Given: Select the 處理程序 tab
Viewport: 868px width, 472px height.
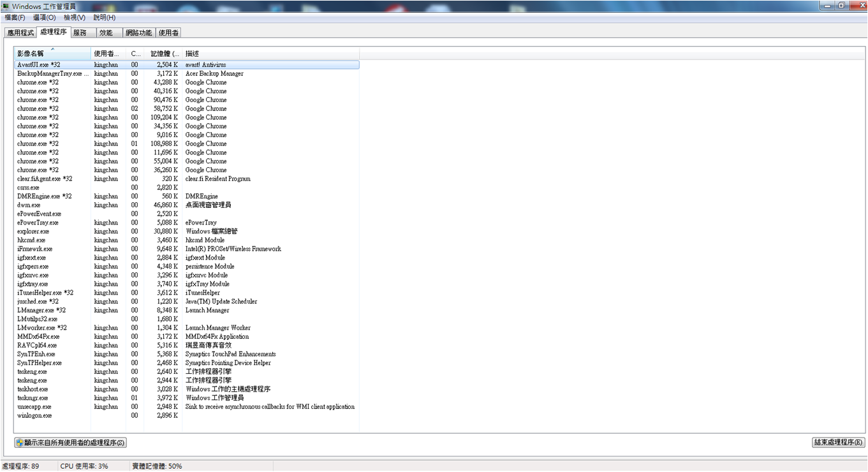Looking at the screenshot, I should (x=53, y=32).
